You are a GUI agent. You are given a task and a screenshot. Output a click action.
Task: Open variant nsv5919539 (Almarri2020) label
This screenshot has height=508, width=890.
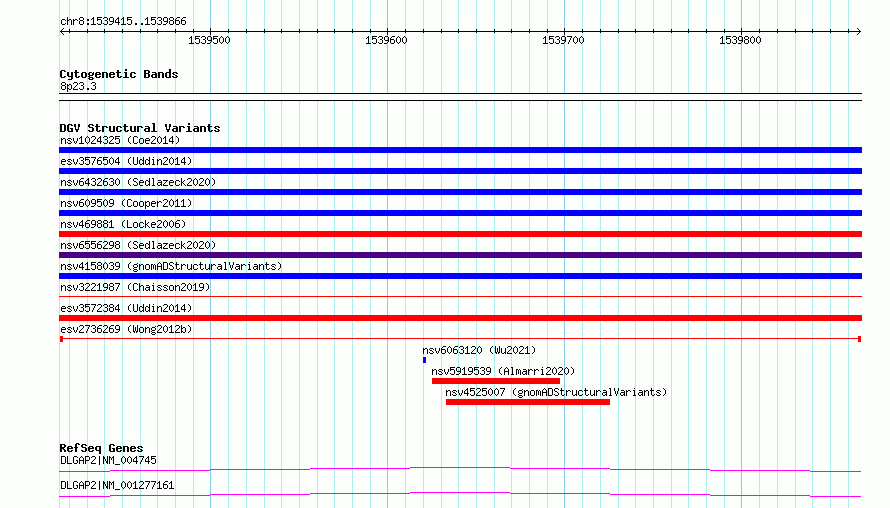coord(503,371)
